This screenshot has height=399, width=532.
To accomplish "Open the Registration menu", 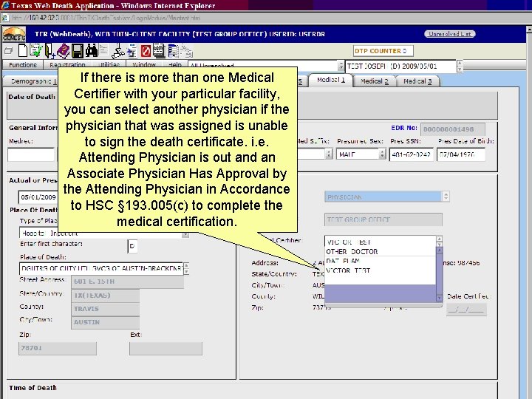I will [67, 65].
